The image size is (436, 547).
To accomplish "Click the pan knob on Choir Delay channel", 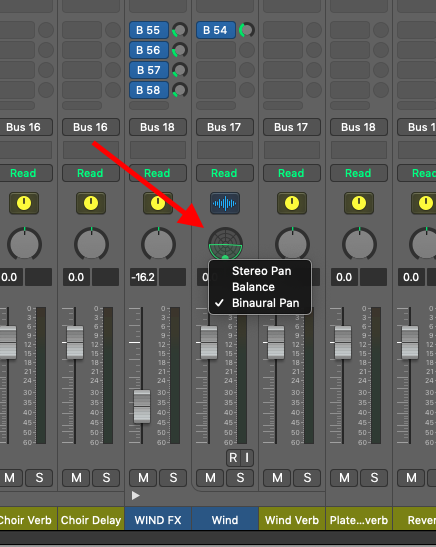I will pos(91,244).
